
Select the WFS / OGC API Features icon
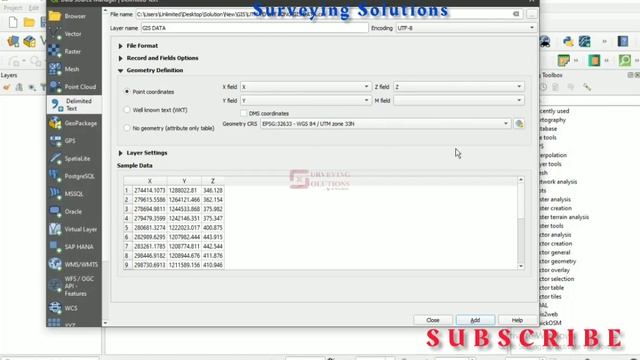click(55, 286)
